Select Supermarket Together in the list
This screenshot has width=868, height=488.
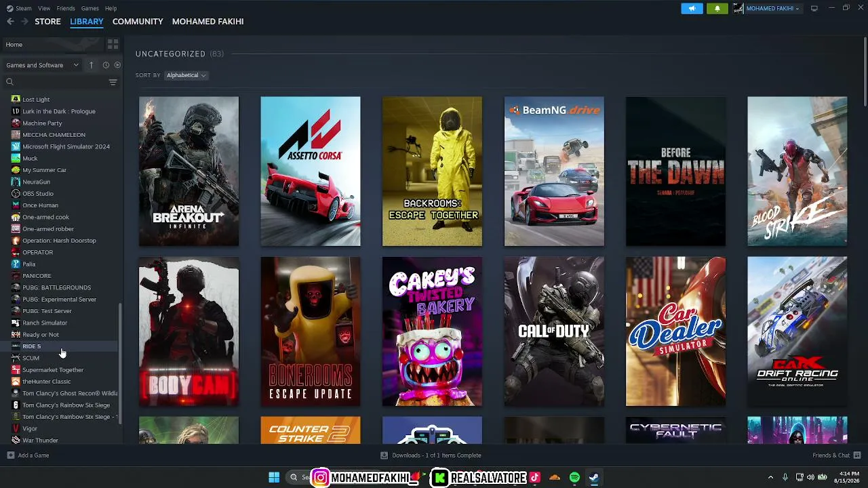[60, 370]
